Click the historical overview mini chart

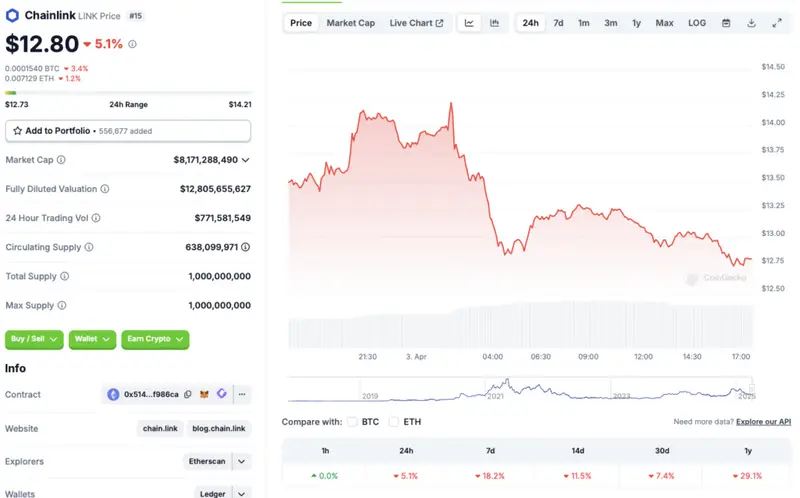(520, 389)
